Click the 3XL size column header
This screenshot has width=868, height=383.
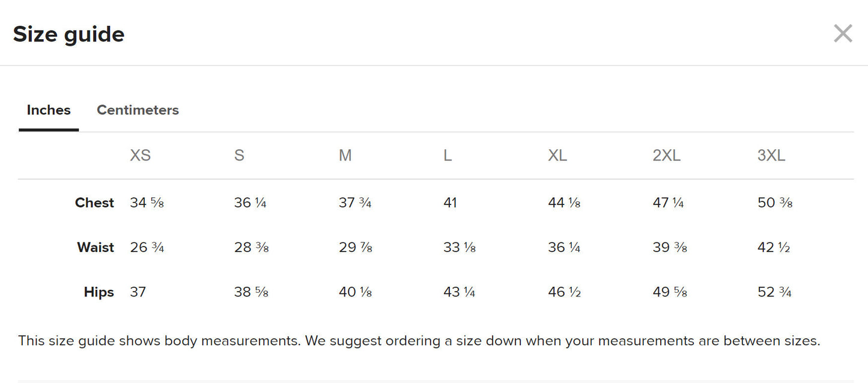point(771,156)
